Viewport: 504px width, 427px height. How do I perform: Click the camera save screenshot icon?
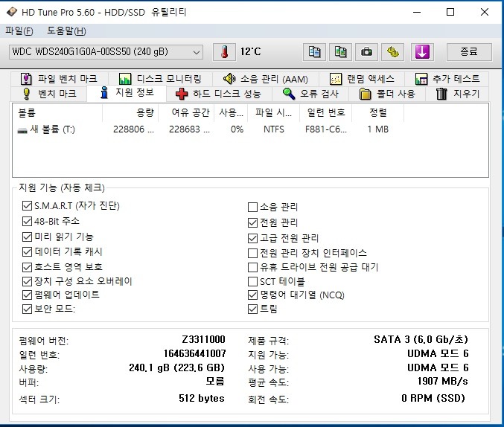click(x=366, y=52)
